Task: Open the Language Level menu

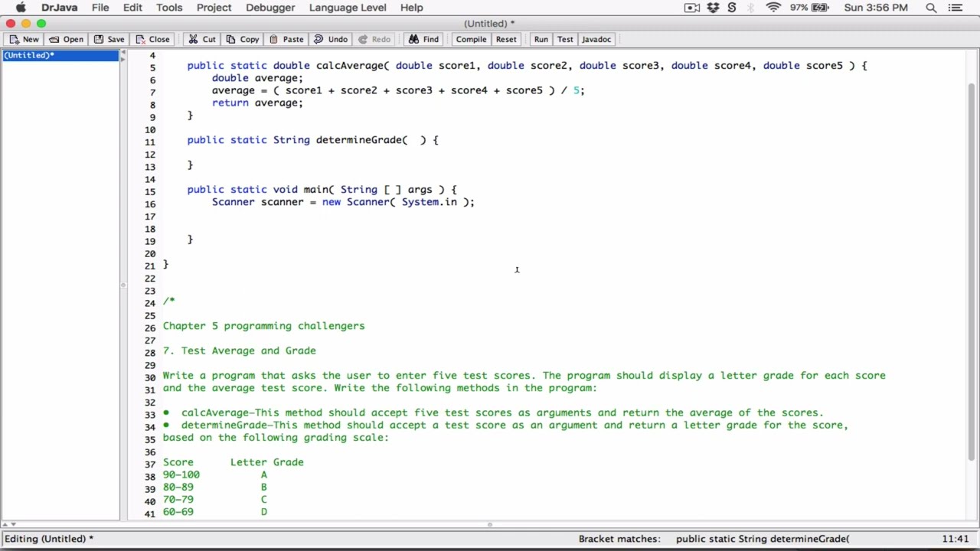Action: [x=348, y=8]
